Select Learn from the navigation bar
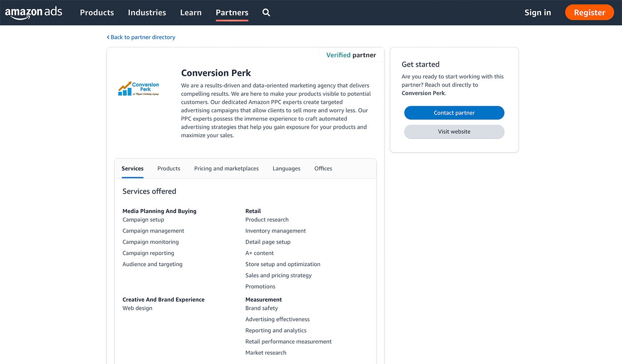622x364 pixels. [191, 12]
